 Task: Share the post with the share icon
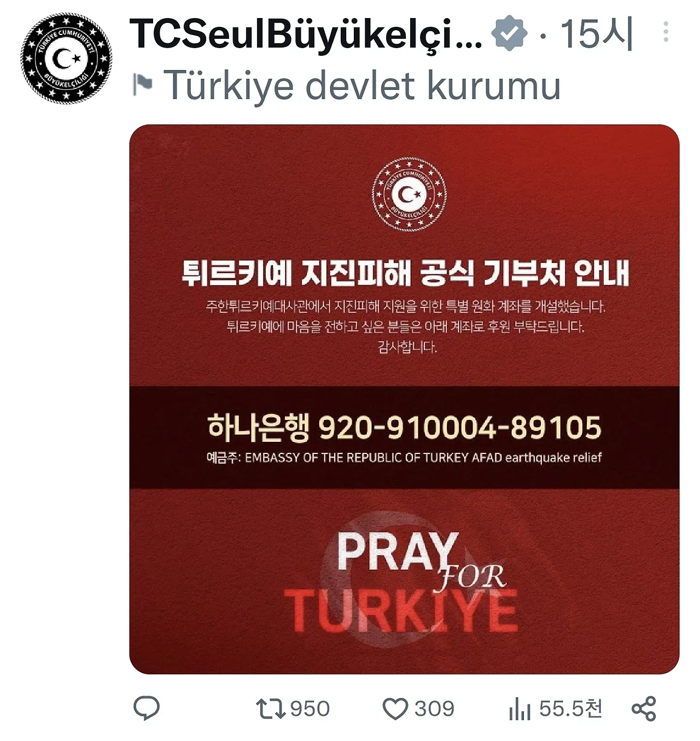tap(644, 709)
